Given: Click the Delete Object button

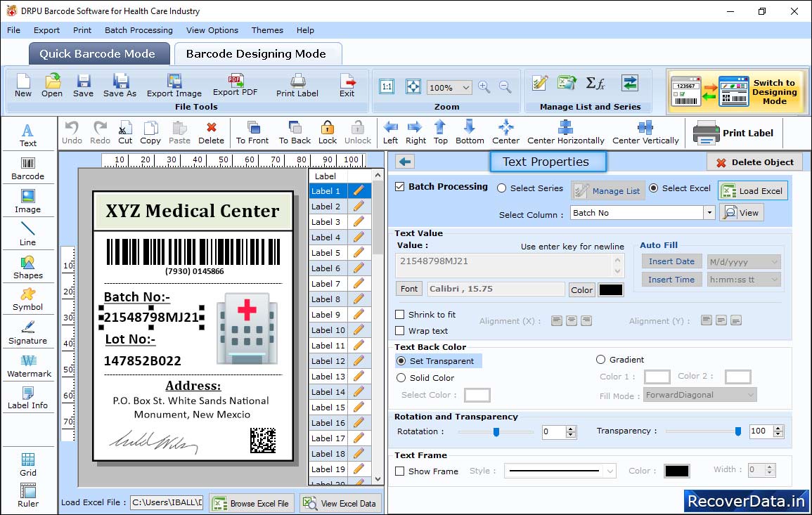Looking at the screenshot, I should [x=754, y=162].
